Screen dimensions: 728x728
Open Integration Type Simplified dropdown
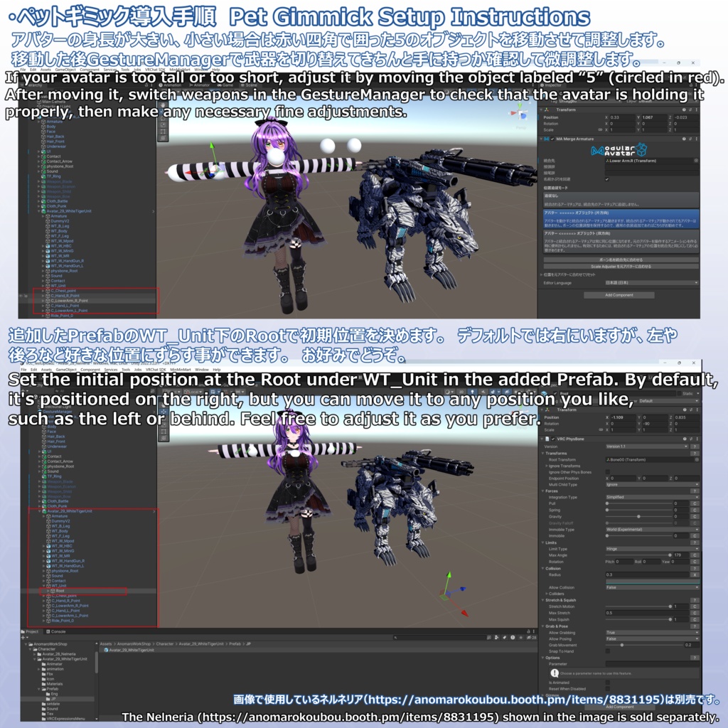[652, 497]
